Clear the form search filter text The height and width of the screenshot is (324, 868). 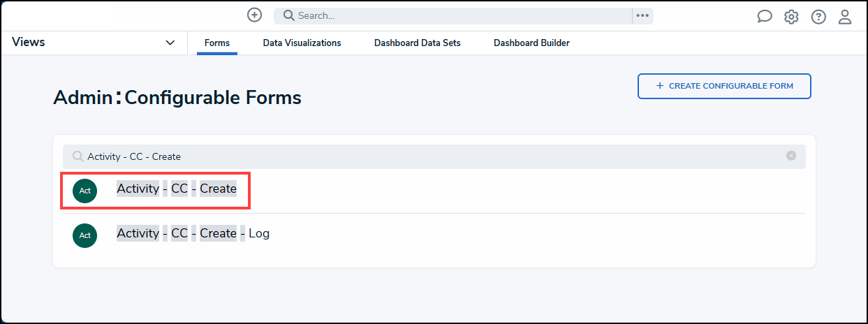tap(791, 156)
